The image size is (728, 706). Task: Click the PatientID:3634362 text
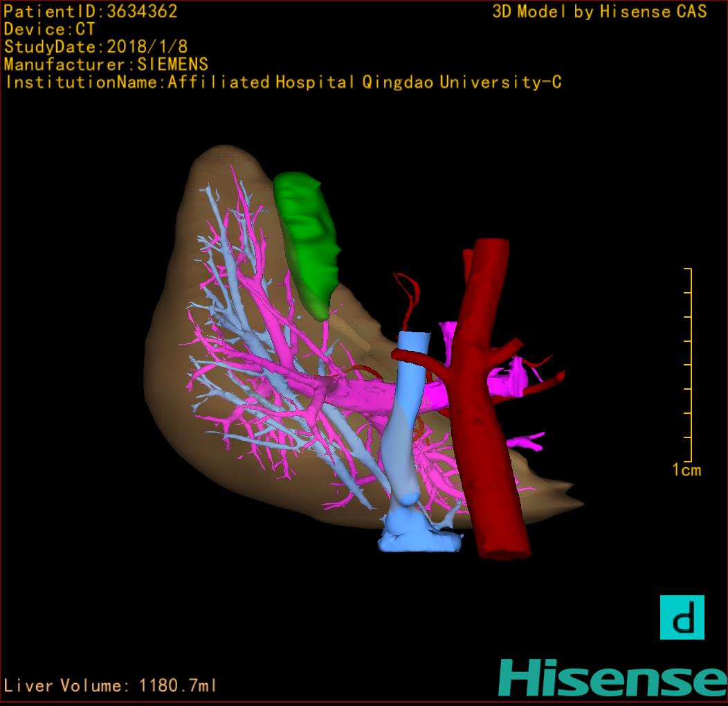tap(91, 11)
